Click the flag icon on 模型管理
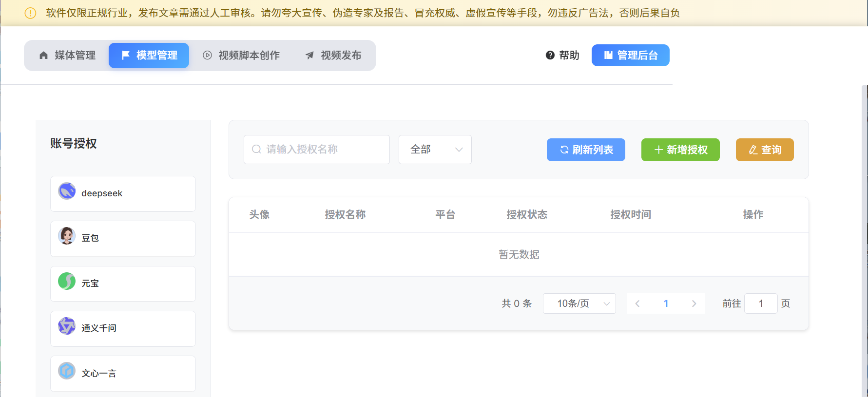 click(125, 55)
